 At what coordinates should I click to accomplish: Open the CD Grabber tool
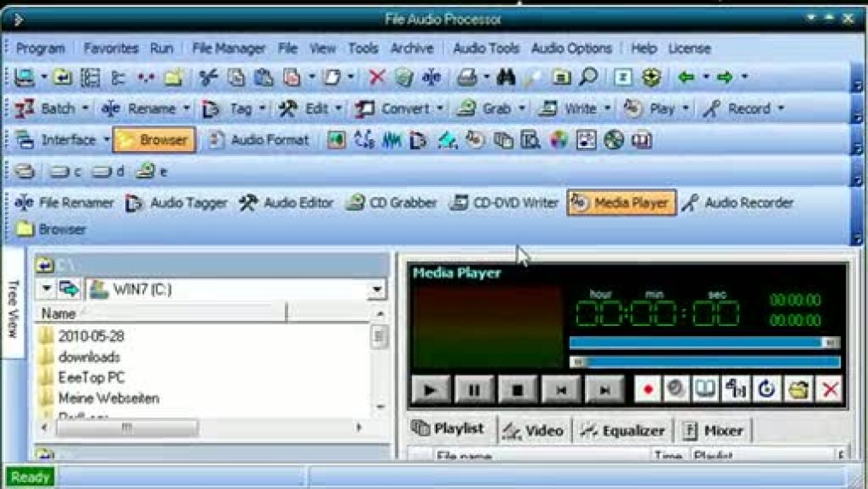click(391, 203)
